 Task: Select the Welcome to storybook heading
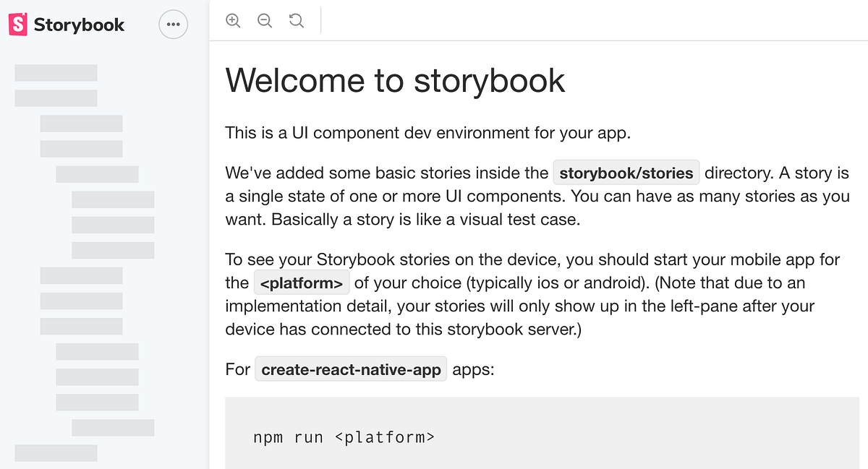pos(395,80)
